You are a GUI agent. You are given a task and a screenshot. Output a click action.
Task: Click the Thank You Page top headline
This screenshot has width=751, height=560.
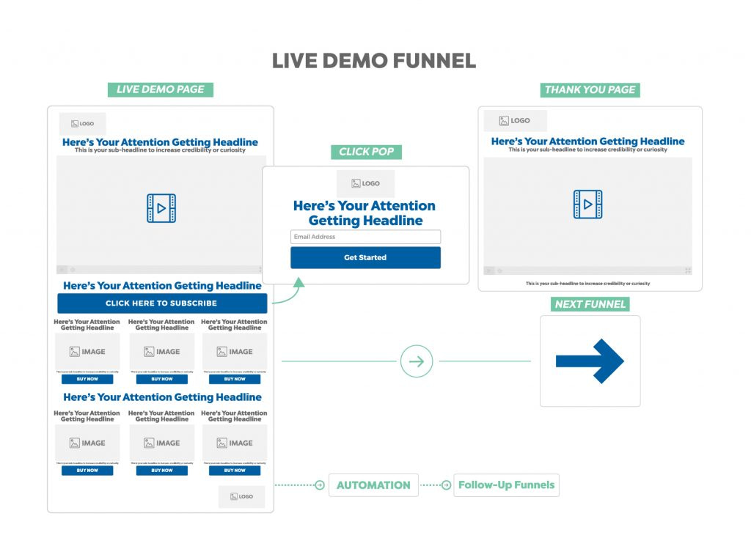[587, 141]
